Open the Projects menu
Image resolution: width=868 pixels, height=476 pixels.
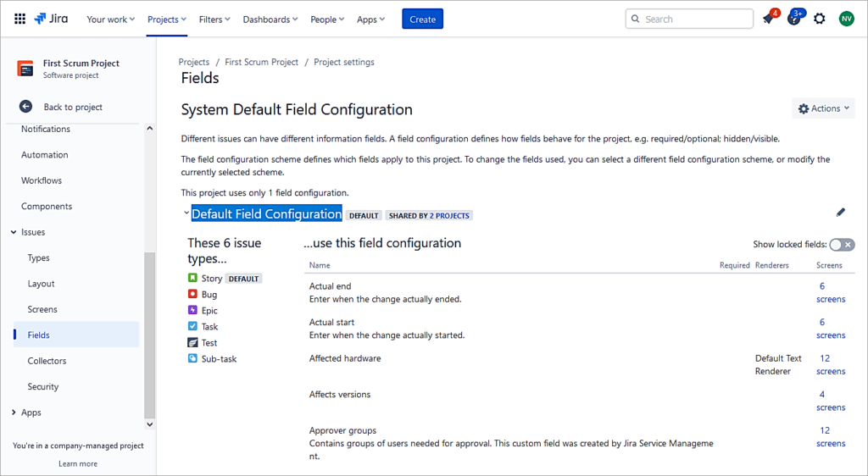pyautogui.click(x=167, y=19)
